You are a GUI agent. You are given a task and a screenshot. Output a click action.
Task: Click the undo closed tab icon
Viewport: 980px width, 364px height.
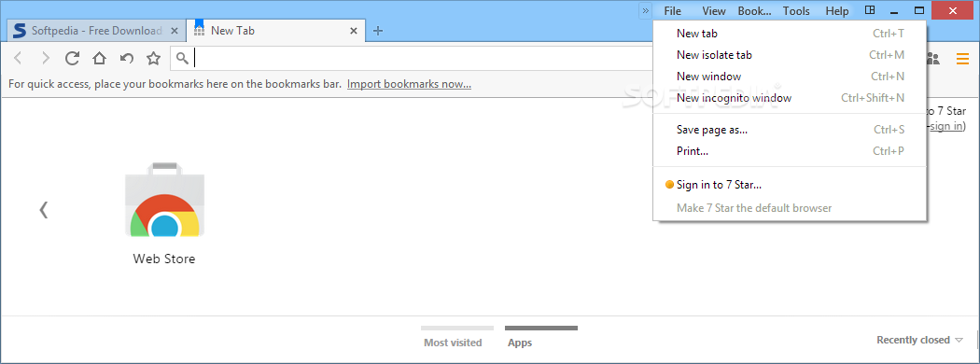(x=126, y=58)
